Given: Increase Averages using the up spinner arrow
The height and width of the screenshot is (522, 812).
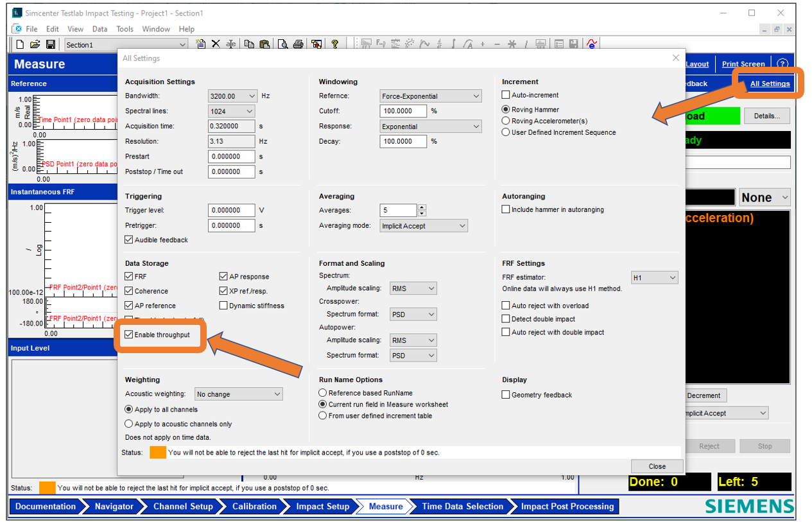Looking at the screenshot, I should (422, 207).
